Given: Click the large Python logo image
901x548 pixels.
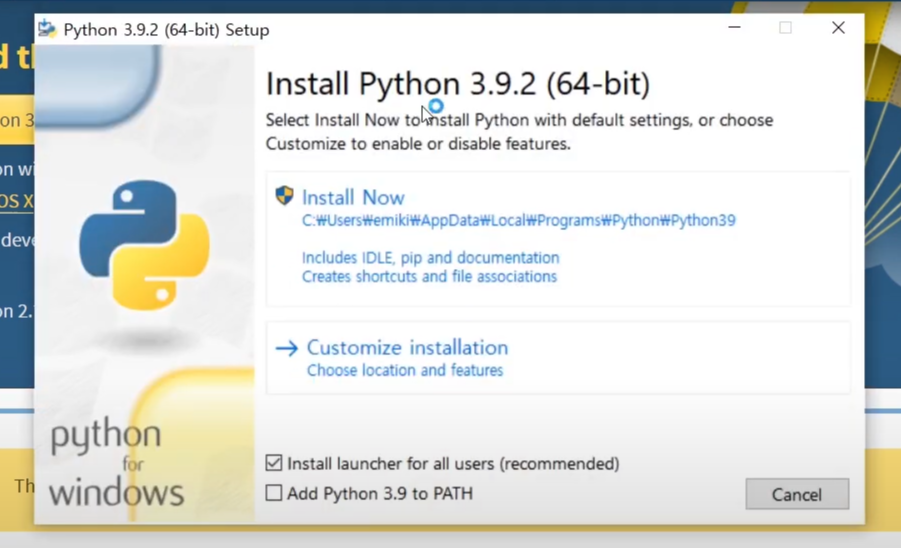Looking at the screenshot, I should pos(144,245).
